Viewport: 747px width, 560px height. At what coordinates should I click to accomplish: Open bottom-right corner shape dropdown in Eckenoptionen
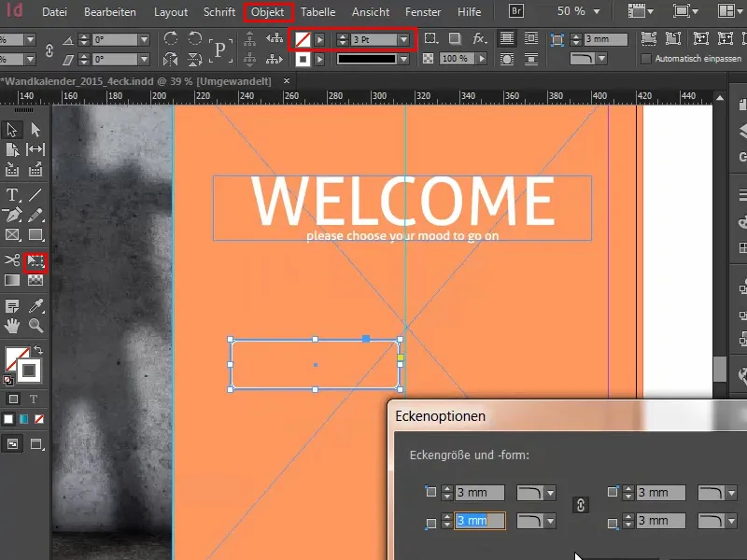click(x=731, y=521)
